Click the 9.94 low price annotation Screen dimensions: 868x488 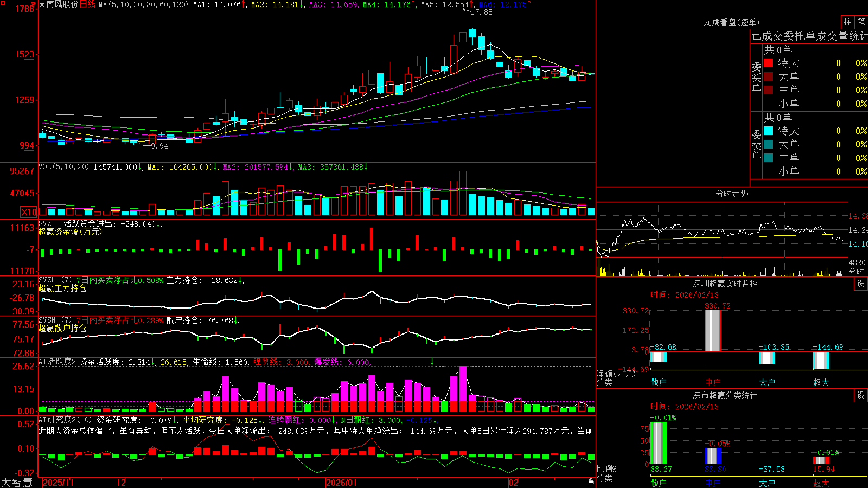pos(159,146)
